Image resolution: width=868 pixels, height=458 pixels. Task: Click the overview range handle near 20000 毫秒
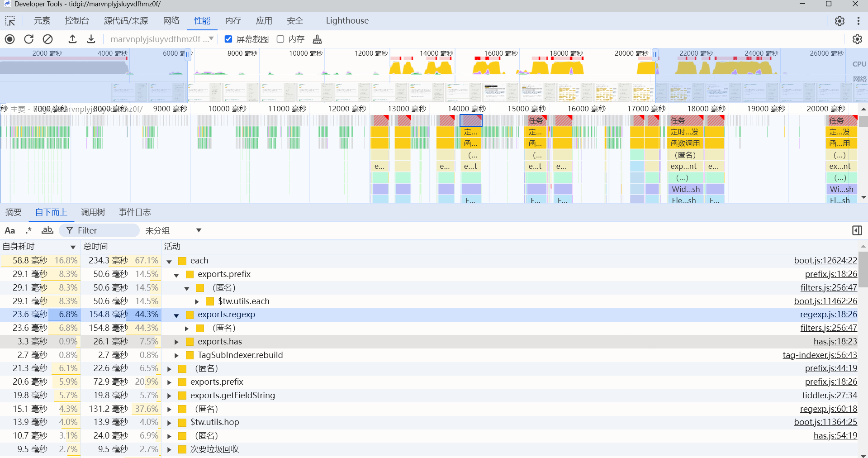[655, 54]
